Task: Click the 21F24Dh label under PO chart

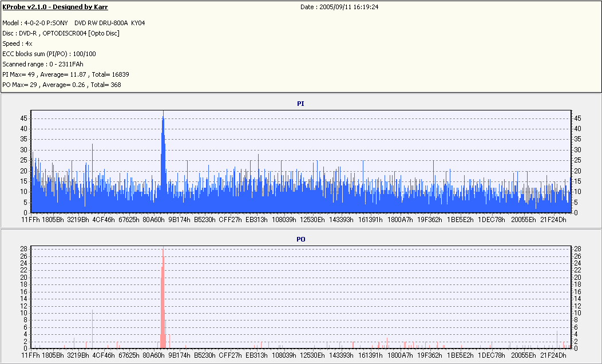Action: click(x=553, y=355)
